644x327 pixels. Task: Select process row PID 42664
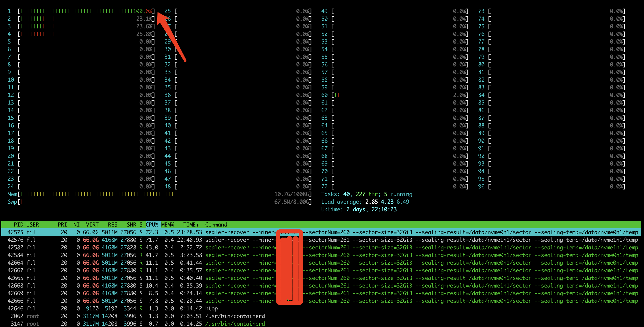321,263
